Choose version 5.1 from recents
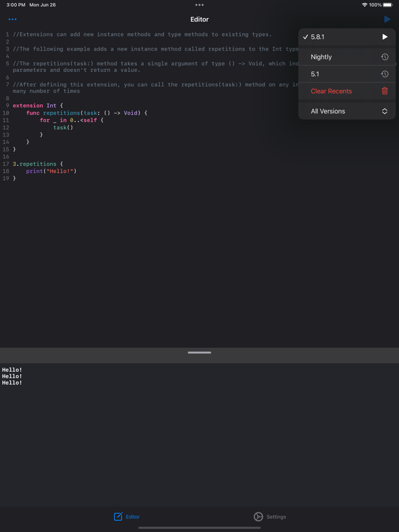399x532 pixels. coord(347,74)
